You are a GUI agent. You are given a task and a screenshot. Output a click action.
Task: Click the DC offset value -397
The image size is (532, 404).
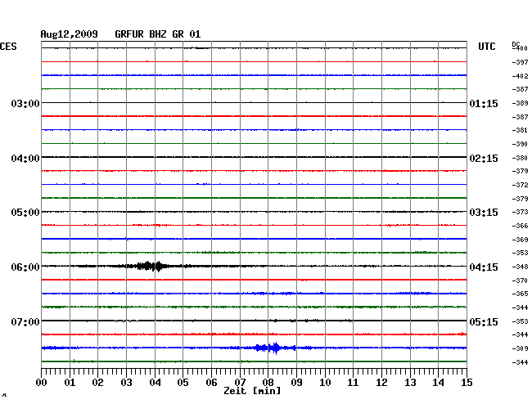(x=520, y=62)
